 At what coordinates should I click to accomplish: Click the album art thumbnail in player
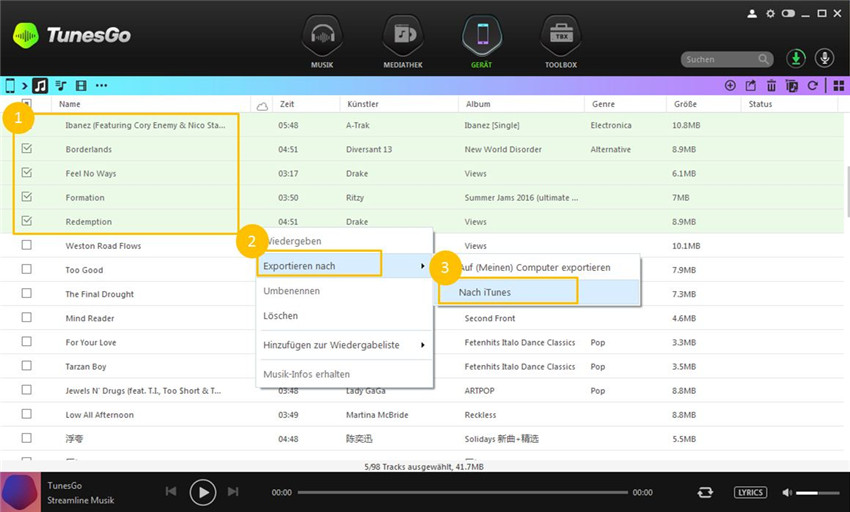21,492
